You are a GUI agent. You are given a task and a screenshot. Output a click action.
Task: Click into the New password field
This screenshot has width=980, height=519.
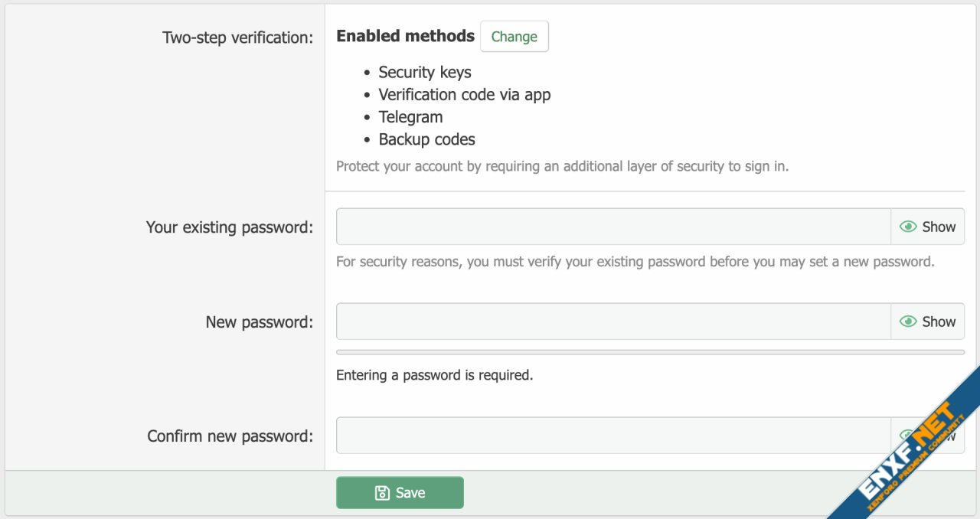pos(612,322)
